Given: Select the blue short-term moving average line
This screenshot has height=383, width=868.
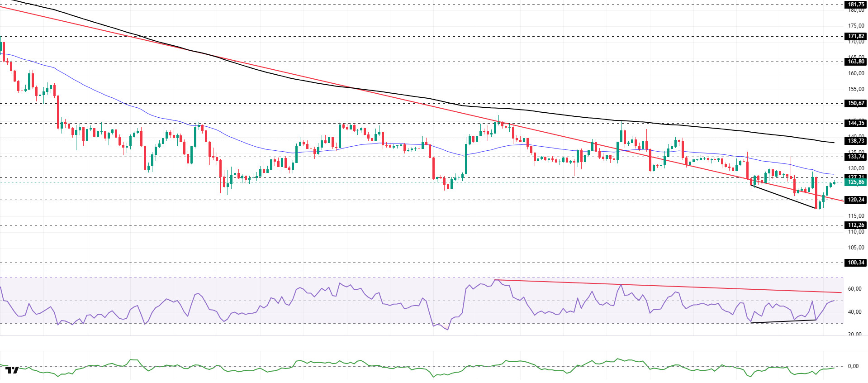Looking at the screenshot, I should coord(113,99).
